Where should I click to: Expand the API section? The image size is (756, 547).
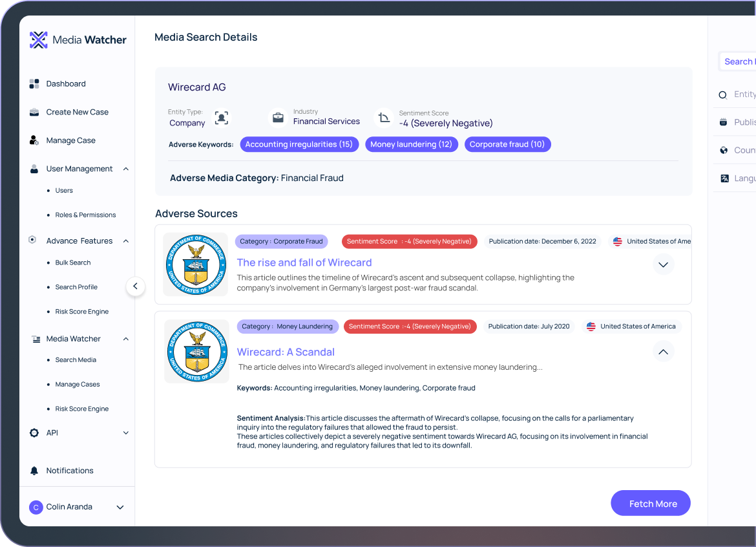(x=126, y=433)
